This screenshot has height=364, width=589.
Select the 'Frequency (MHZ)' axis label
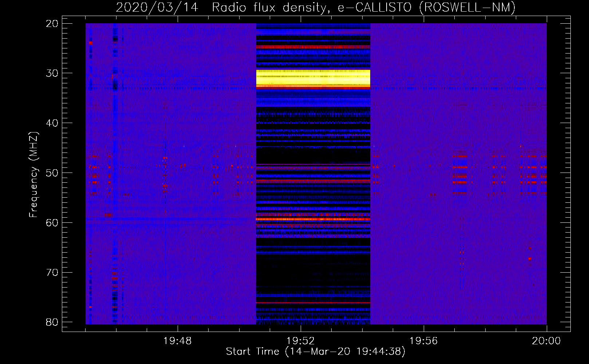click(33, 175)
